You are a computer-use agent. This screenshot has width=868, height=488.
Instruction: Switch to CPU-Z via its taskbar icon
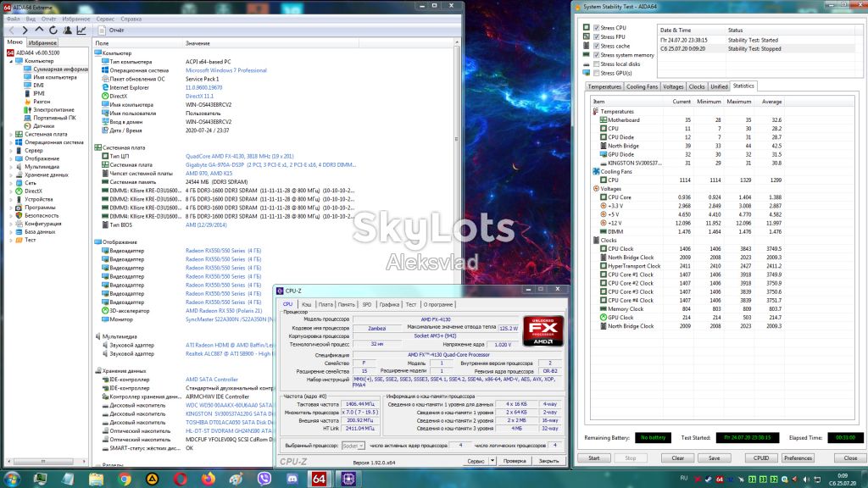tap(348, 480)
